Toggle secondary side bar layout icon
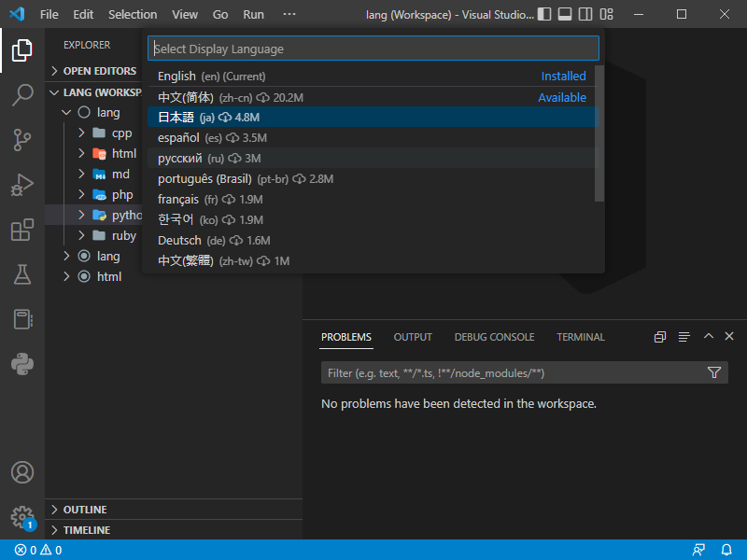This screenshot has width=747, height=560. (585, 14)
